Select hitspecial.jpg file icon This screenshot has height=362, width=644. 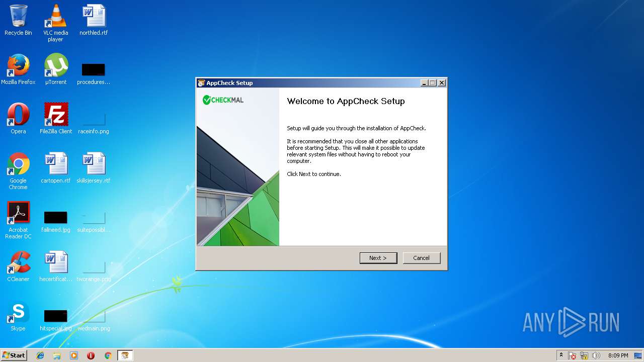coord(56,320)
